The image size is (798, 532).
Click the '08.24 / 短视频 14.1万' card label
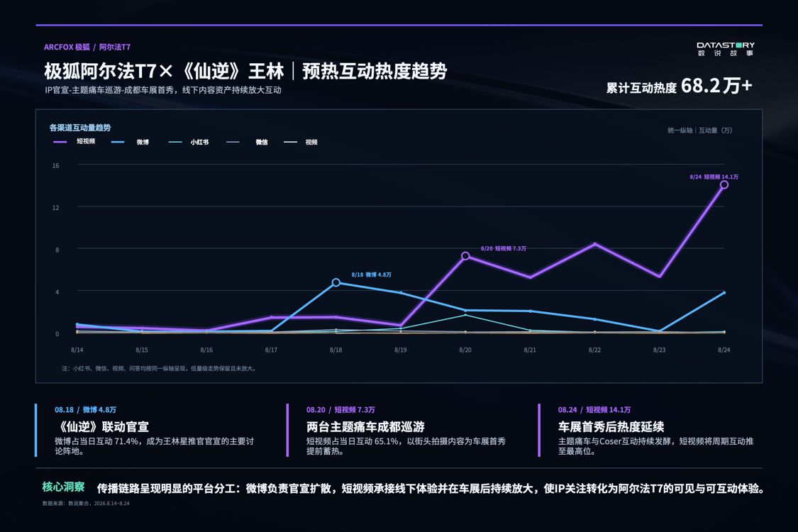pos(594,410)
